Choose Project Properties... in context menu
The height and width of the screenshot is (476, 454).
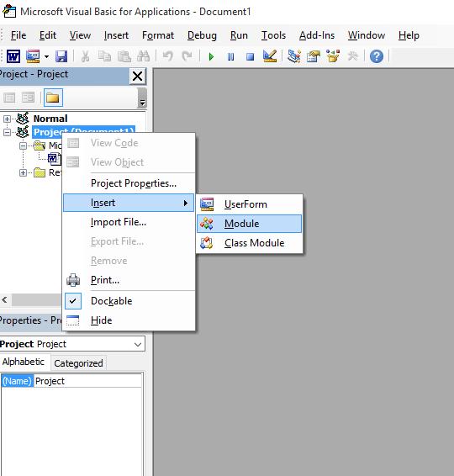tap(129, 183)
